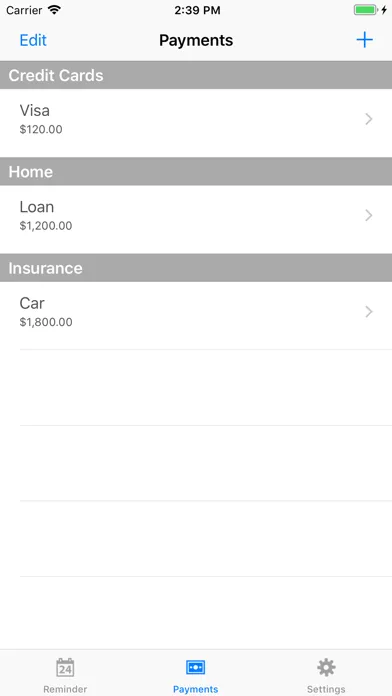Open the Car insurance entry
The height and width of the screenshot is (696, 392).
pyautogui.click(x=196, y=312)
